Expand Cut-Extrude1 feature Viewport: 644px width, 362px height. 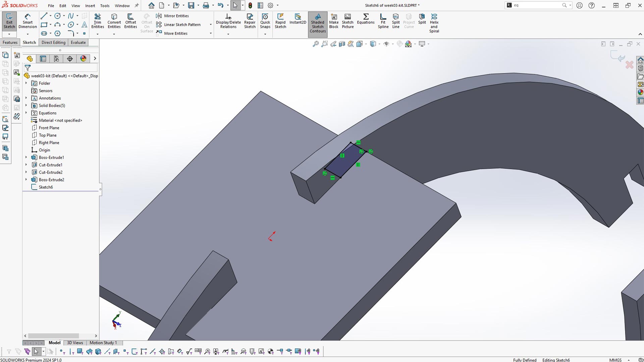(x=26, y=165)
